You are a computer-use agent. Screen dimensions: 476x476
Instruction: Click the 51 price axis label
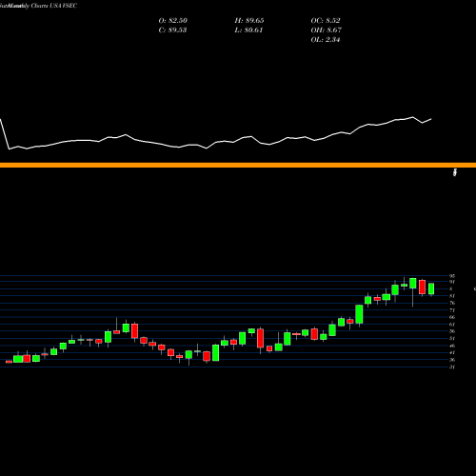[x=452, y=339]
